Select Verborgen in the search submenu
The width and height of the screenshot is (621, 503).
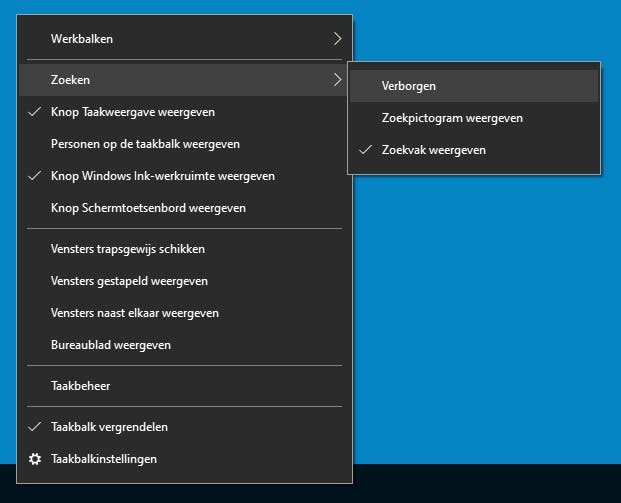[x=408, y=86]
